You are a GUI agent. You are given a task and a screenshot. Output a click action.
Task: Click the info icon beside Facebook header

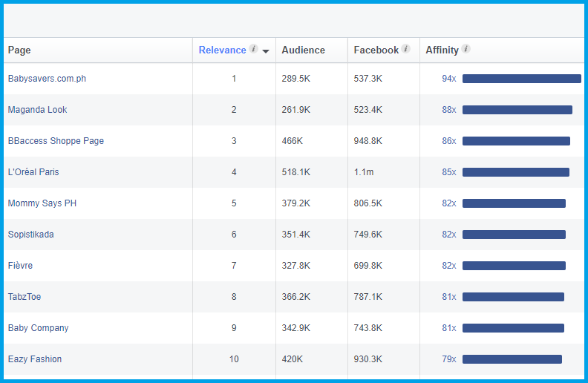[406, 50]
